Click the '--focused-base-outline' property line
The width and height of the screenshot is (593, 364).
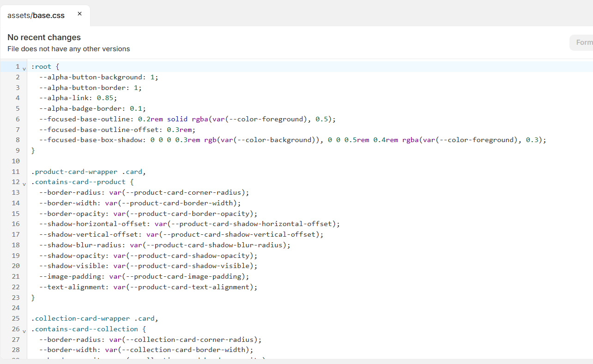point(188,119)
